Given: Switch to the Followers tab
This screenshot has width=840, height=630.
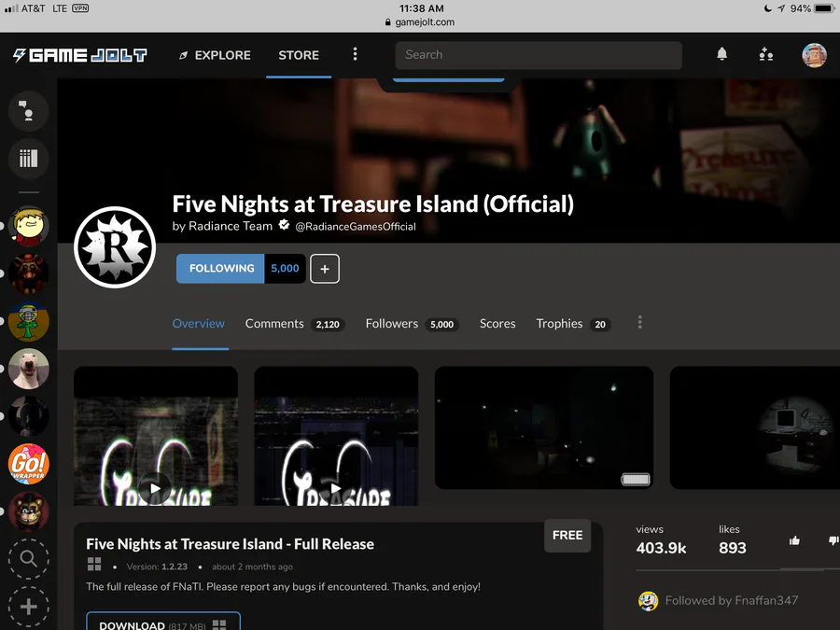Looking at the screenshot, I should [x=412, y=324].
